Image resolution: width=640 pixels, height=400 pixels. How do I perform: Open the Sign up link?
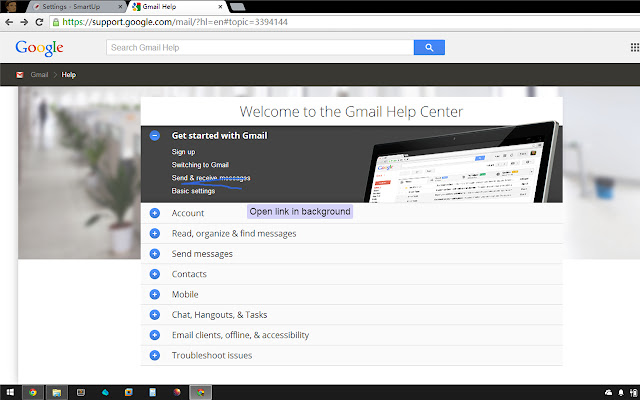click(183, 152)
